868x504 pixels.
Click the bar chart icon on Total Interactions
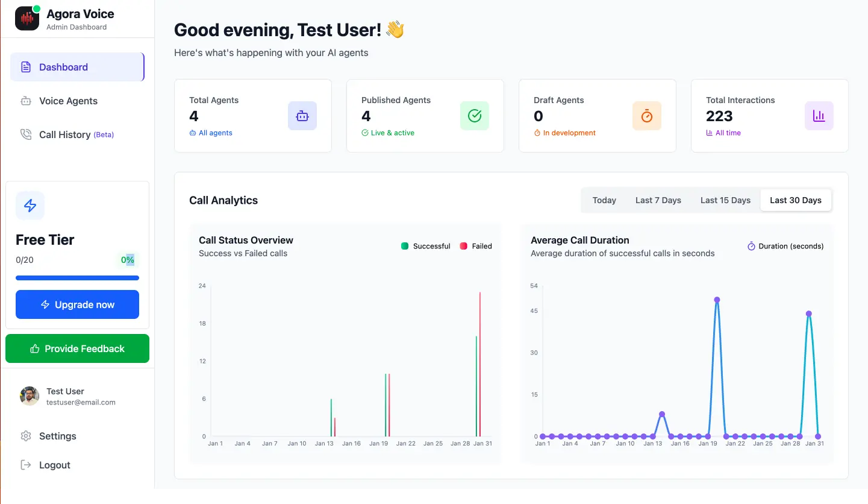pyautogui.click(x=819, y=116)
